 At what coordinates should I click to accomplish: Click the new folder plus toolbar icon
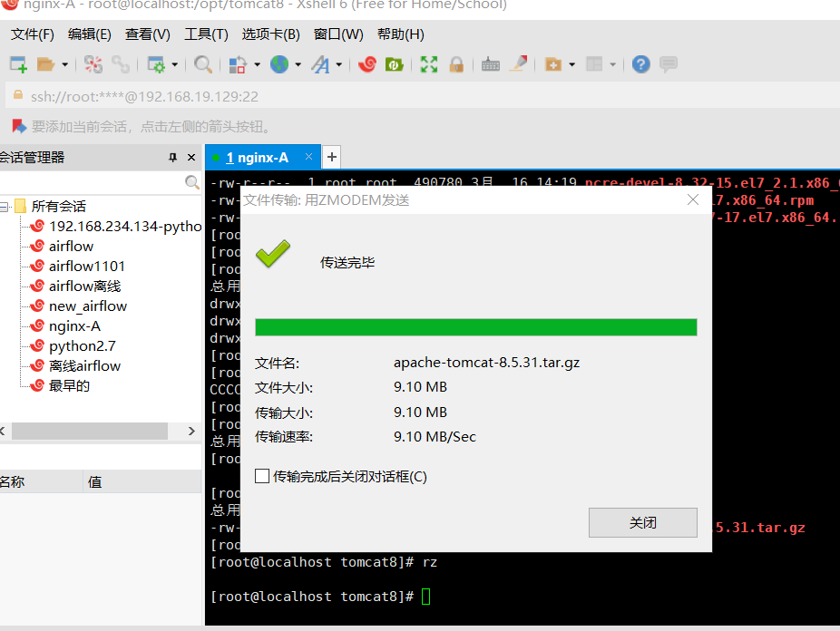(552, 64)
